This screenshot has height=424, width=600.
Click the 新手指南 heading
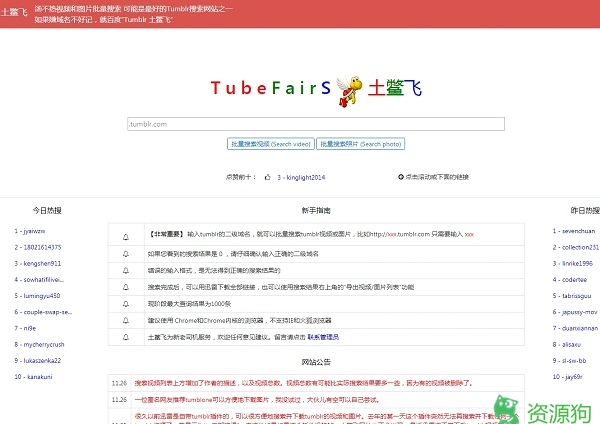316,210
